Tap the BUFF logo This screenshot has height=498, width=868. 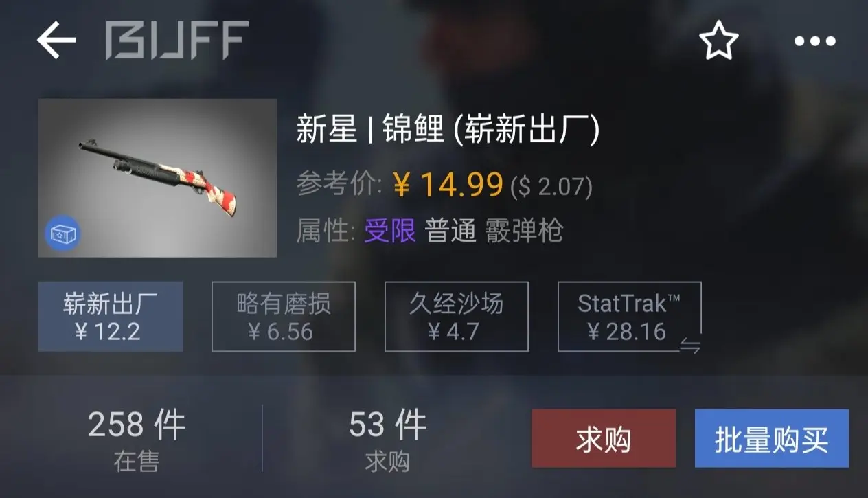tap(177, 41)
